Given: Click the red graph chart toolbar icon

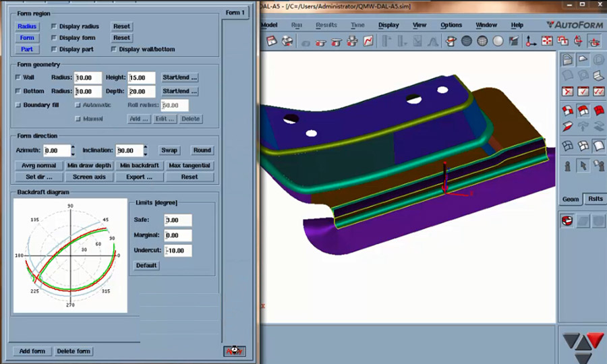Looking at the screenshot, I should [x=369, y=41].
